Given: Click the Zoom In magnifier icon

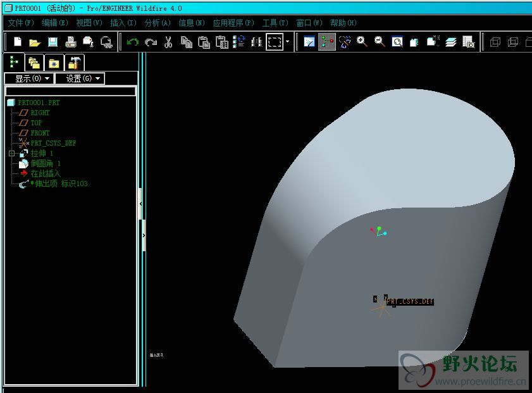Looking at the screenshot, I should pyautogui.click(x=362, y=42).
